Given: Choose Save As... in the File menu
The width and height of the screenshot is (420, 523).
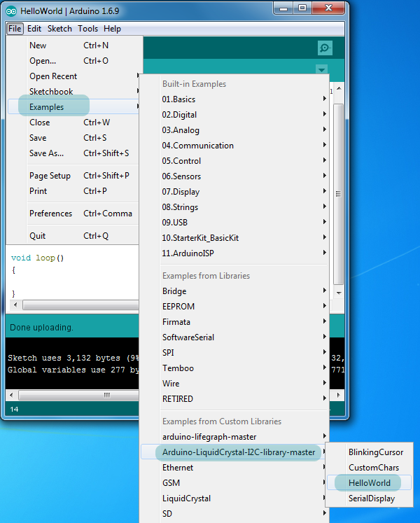Looking at the screenshot, I should click(x=73, y=153).
